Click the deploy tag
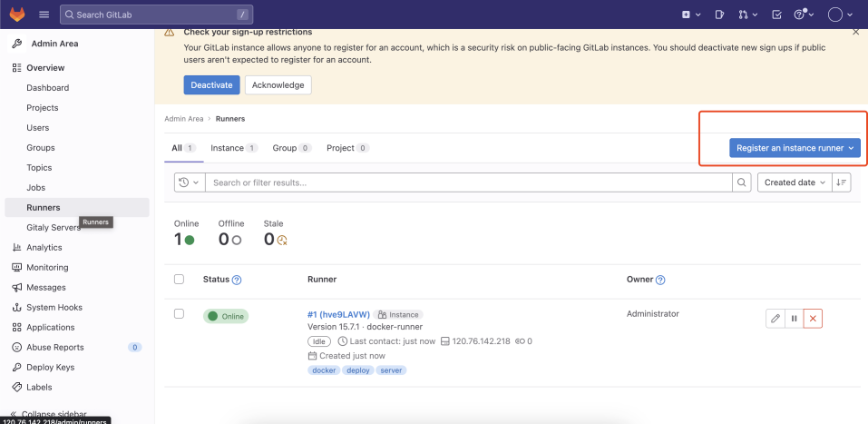This screenshot has width=868, height=424. coord(358,370)
